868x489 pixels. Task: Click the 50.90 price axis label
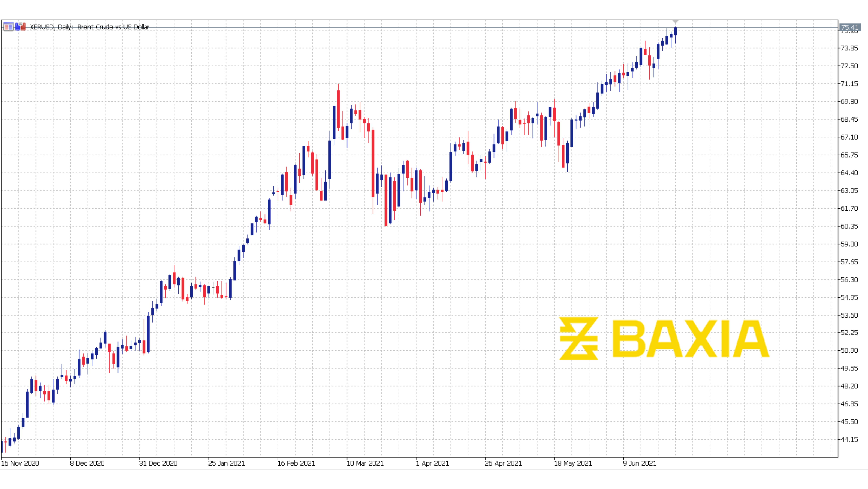[849, 351]
